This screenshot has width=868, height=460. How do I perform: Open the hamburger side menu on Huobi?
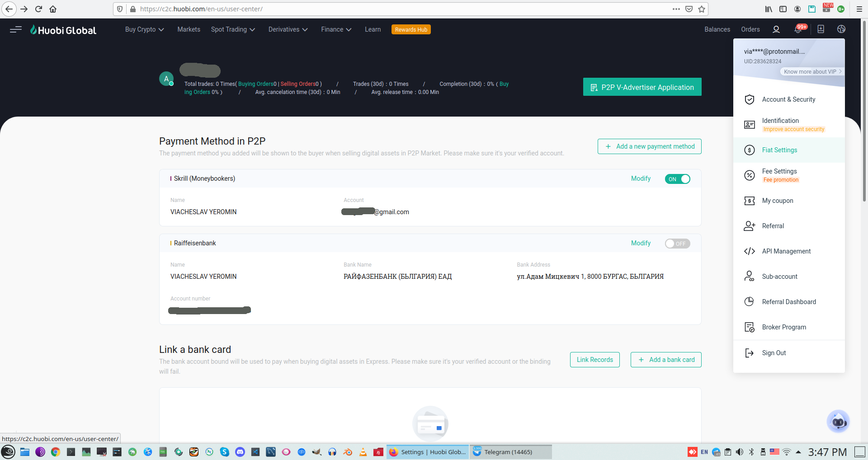[x=16, y=29]
